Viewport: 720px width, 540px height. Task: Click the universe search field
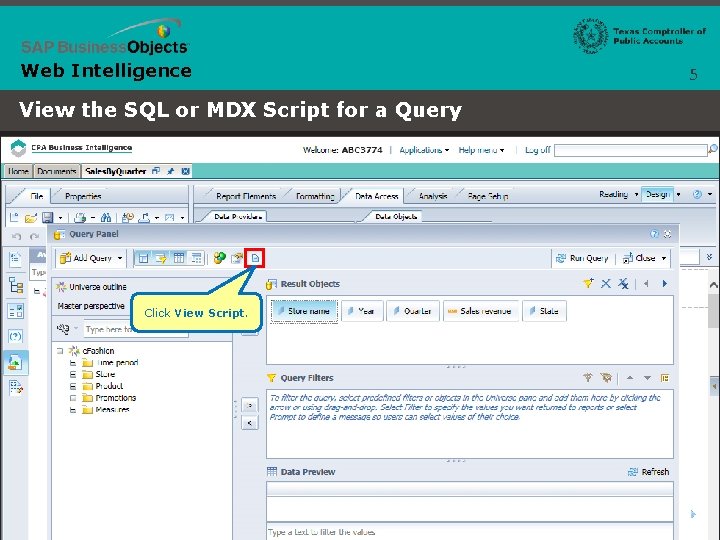point(135,329)
